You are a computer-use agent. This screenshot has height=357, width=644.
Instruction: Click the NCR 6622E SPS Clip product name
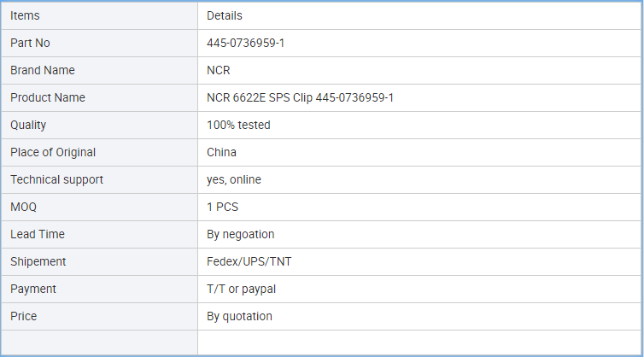click(x=300, y=97)
